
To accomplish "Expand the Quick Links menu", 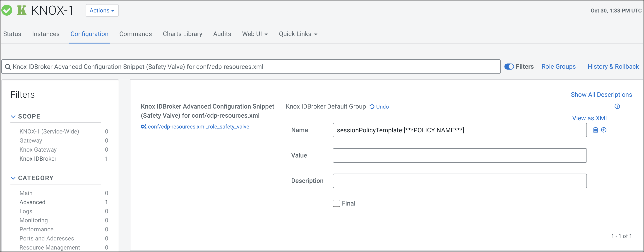I will click(298, 34).
